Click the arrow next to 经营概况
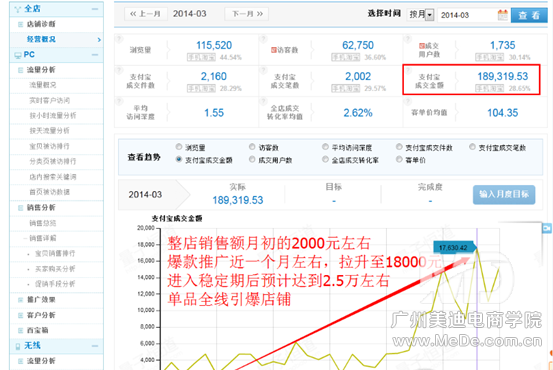The image size is (553, 370). [99, 40]
